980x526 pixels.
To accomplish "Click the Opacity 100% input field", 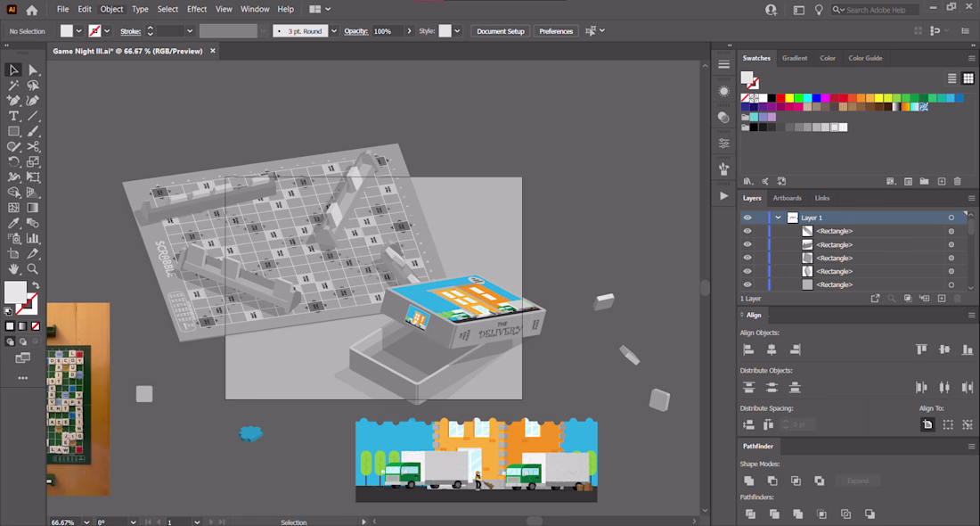I will (388, 31).
